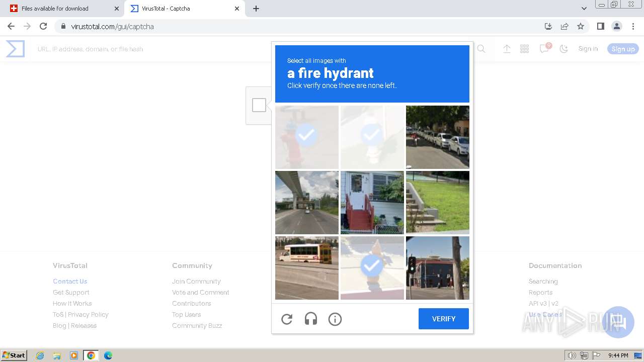Screen dimensions: 644x362
Task: Reload the captcha challenge images
Action: point(287,319)
